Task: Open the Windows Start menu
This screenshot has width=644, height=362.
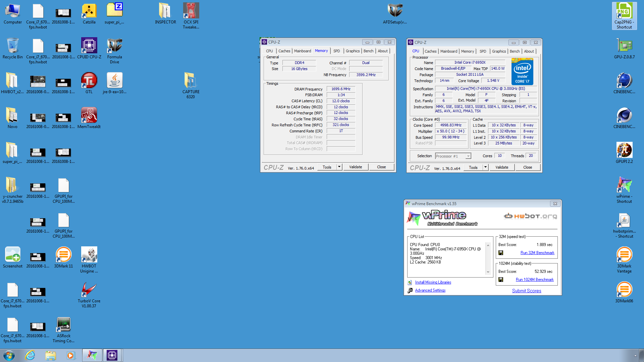Action: (x=9, y=355)
